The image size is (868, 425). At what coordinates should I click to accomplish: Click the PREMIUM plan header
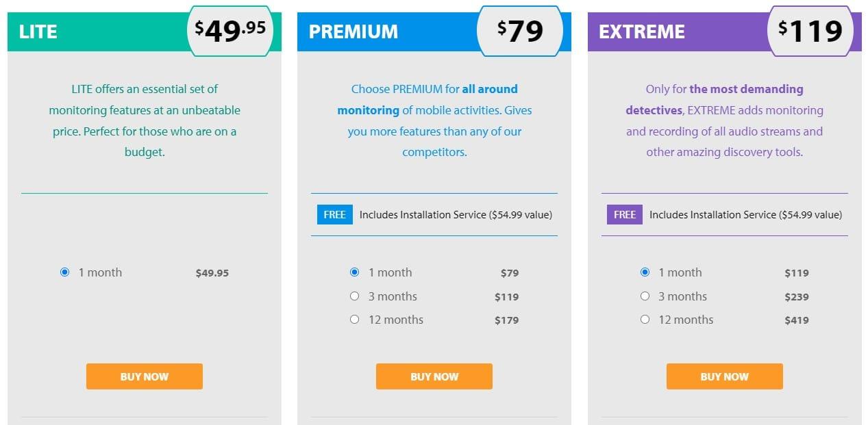pos(353,31)
